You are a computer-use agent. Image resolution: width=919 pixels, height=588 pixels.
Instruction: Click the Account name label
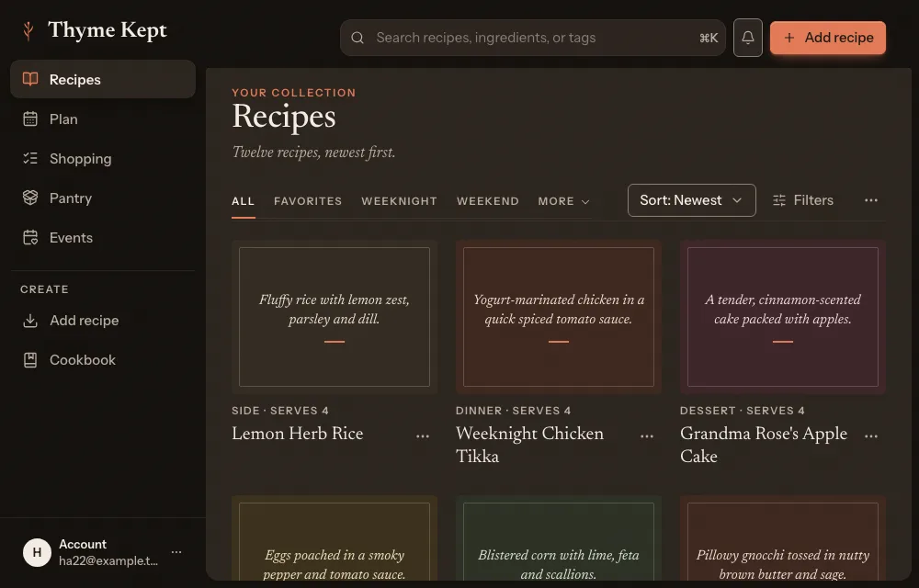(x=83, y=544)
